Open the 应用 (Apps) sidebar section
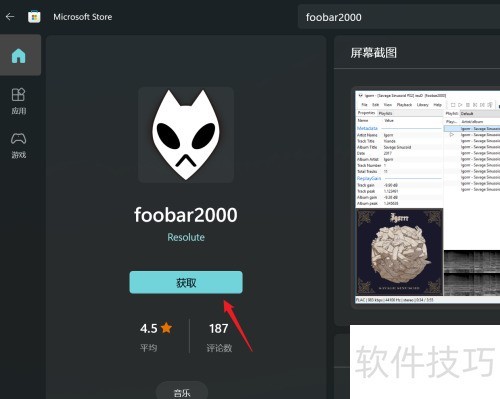The image size is (500, 399). (x=19, y=101)
